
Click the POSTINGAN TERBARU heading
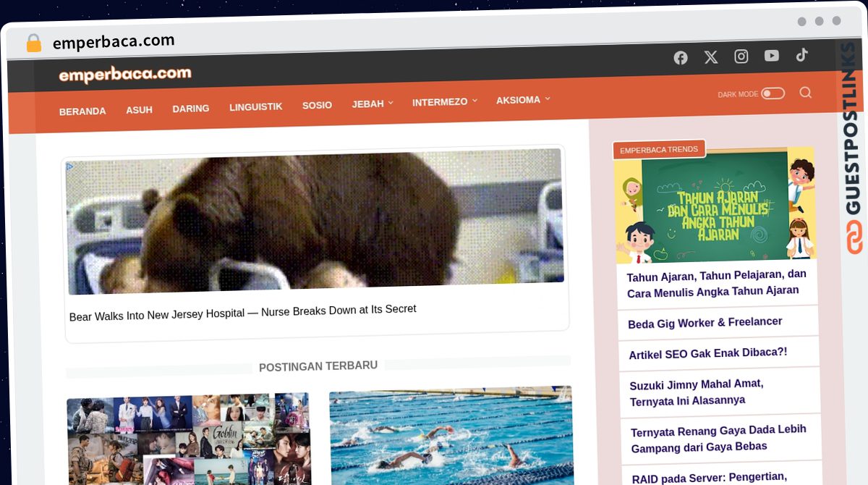pos(318,366)
